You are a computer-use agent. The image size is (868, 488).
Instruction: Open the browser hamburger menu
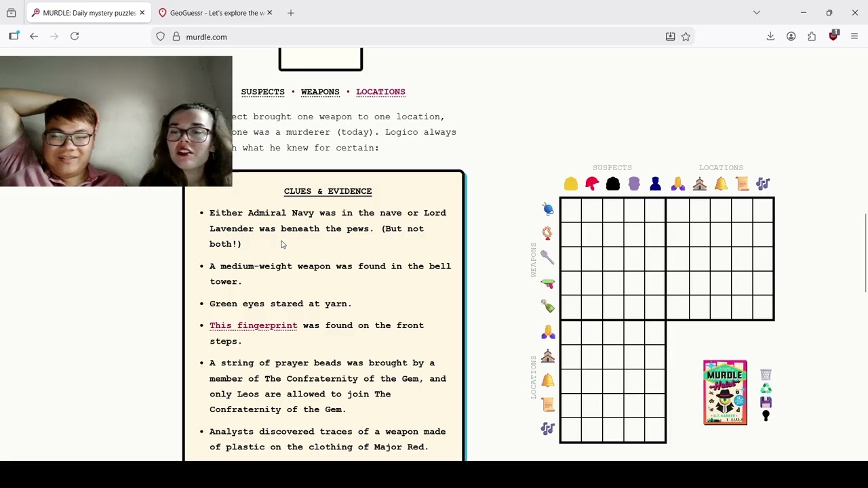[x=854, y=37]
